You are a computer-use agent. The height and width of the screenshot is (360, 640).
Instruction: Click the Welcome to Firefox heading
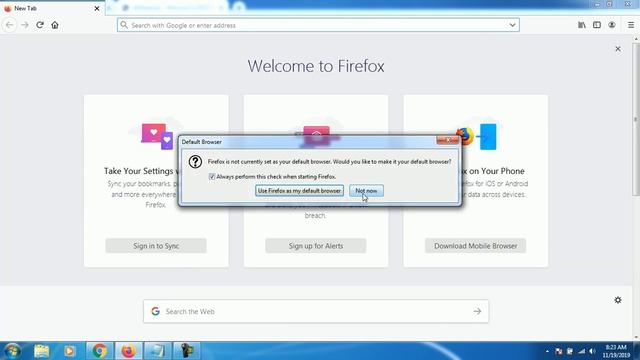pyautogui.click(x=316, y=66)
